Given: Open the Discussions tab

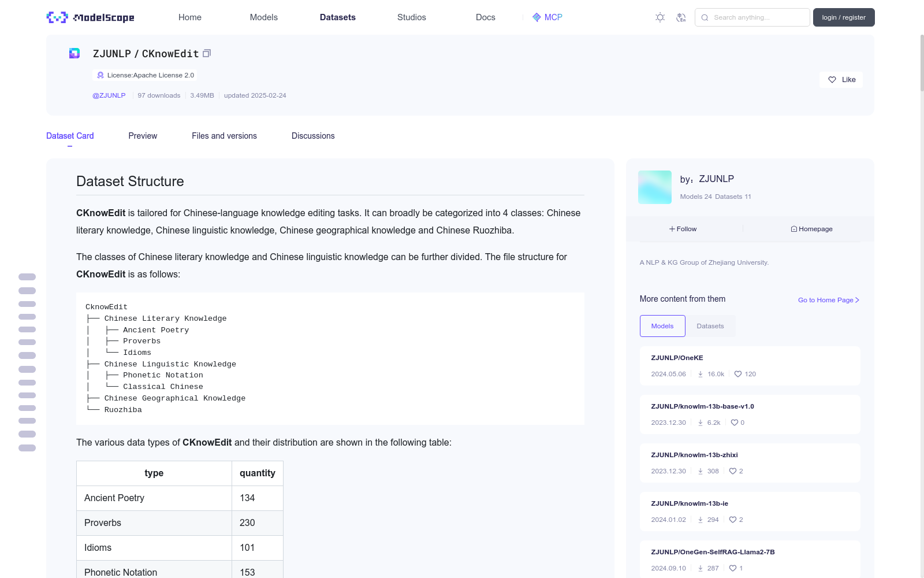Looking at the screenshot, I should (313, 136).
